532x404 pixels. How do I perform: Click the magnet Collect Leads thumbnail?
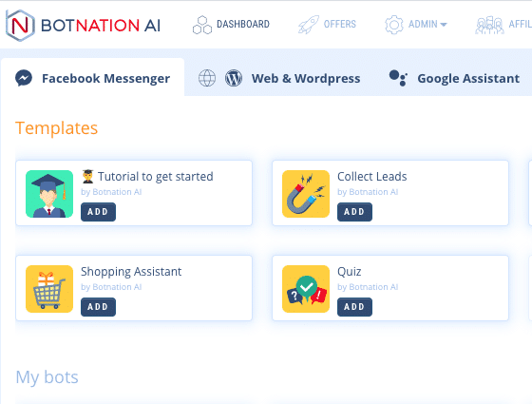[x=306, y=194]
